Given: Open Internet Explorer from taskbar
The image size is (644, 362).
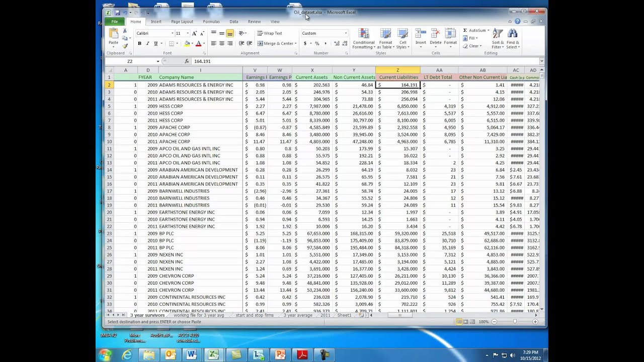Looking at the screenshot, I should click(127, 355).
